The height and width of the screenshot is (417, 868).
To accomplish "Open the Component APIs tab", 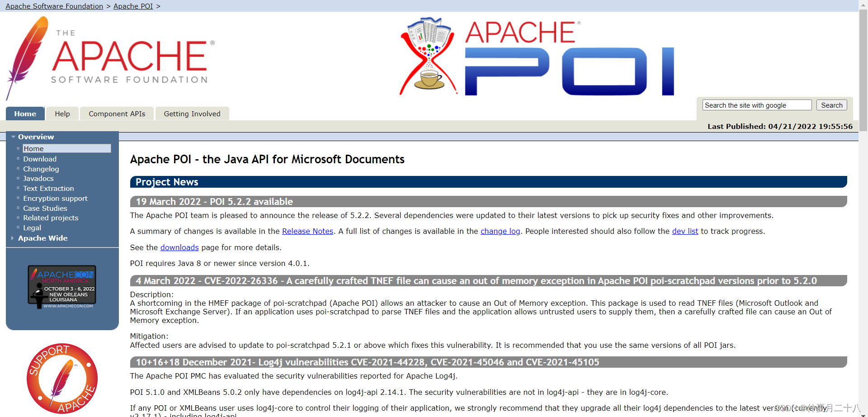I will [x=117, y=114].
